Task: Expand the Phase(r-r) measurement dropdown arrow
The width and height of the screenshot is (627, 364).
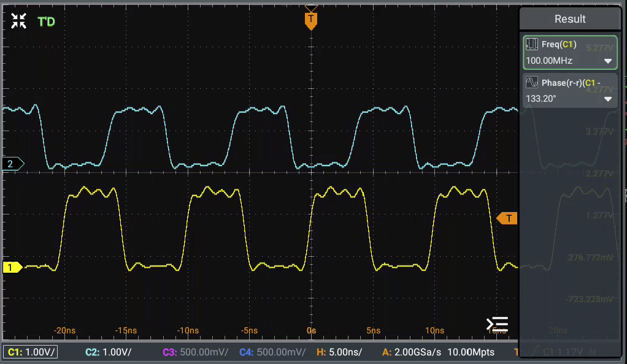Action: [607, 99]
